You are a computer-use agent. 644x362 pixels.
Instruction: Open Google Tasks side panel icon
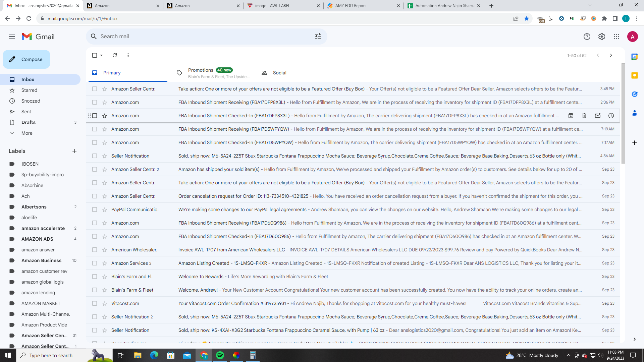pos(635,94)
